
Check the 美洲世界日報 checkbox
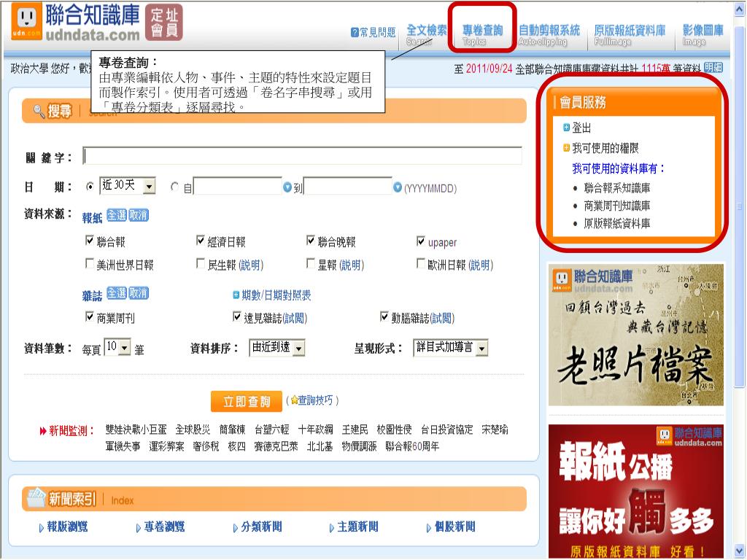[x=89, y=262]
